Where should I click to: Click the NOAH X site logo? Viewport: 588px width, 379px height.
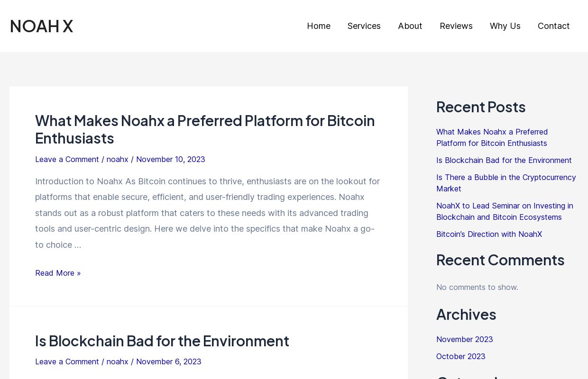point(41,26)
